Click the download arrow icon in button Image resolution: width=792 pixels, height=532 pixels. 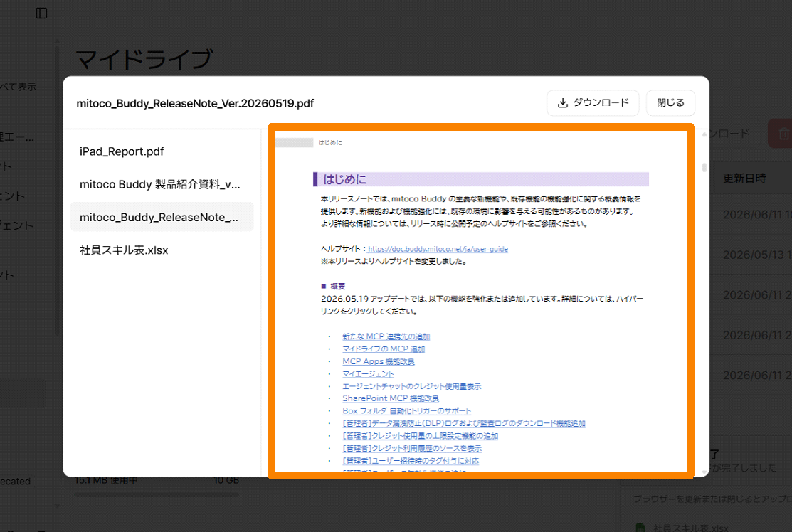pyautogui.click(x=562, y=103)
